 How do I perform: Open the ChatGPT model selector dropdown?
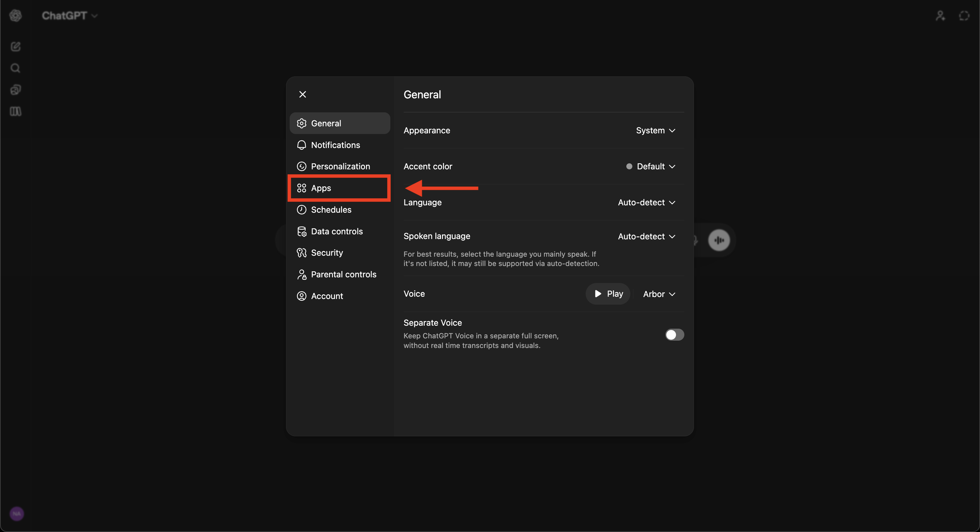70,16
